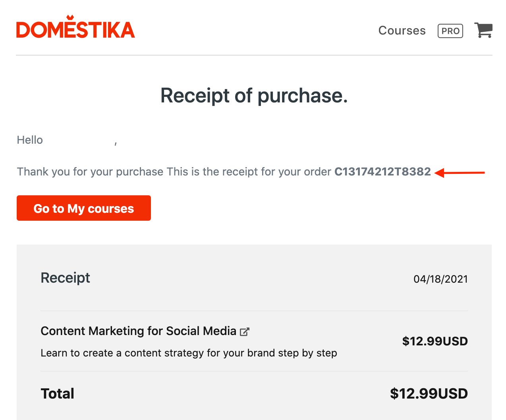Viewport: 506px width, 420px height.
Task: Click the Go to My courses button
Action: (x=84, y=208)
